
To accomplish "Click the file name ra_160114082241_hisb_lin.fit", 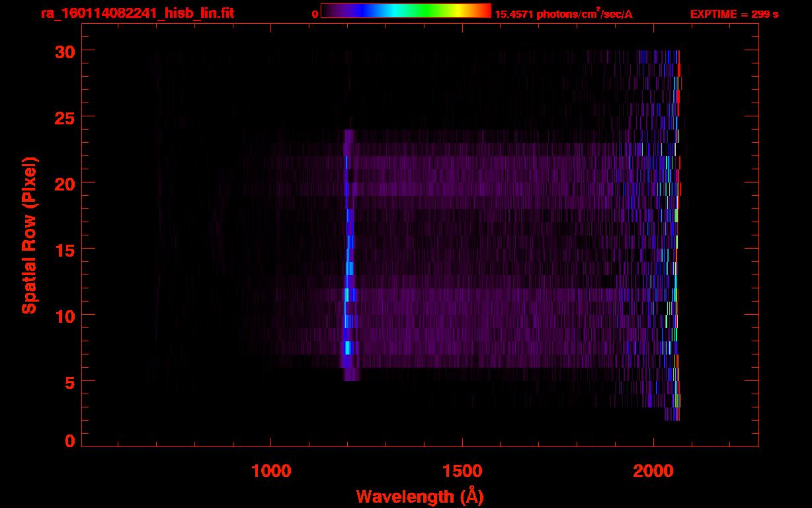I will pyautogui.click(x=137, y=13).
